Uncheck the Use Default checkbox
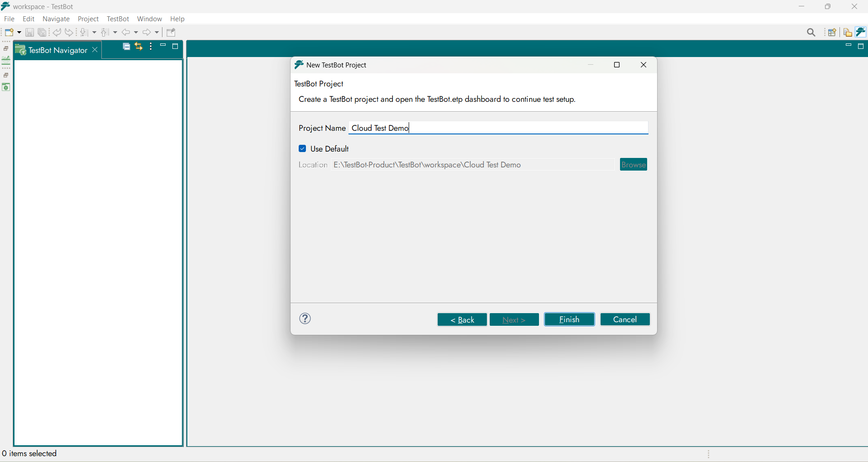 [303, 149]
